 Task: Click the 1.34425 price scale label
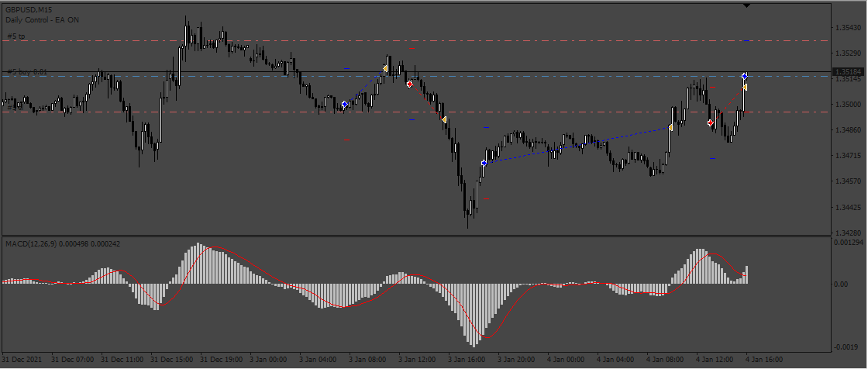coord(848,208)
